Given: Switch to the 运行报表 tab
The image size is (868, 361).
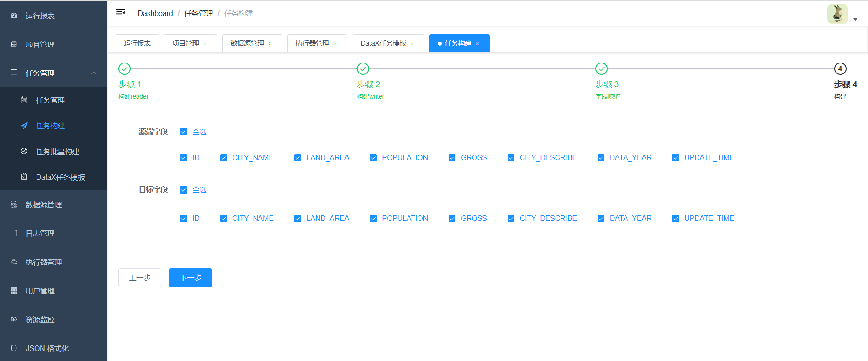Looking at the screenshot, I should click(137, 43).
